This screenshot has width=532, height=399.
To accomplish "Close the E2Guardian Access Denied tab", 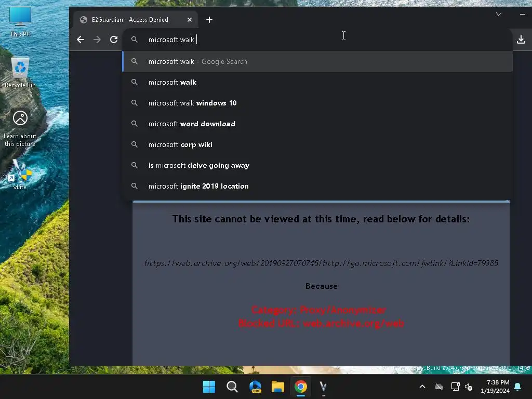I will tap(190, 20).
